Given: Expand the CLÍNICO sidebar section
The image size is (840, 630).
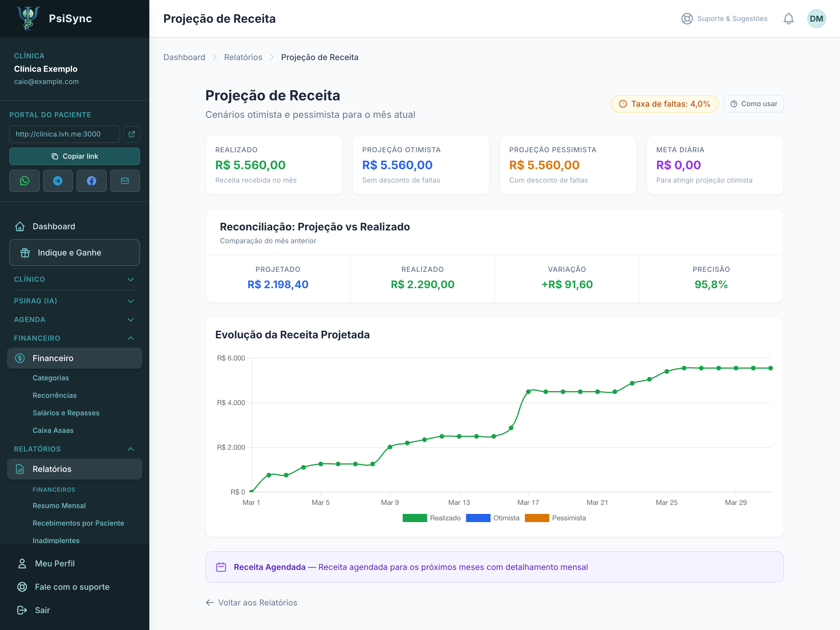Looking at the screenshot, I should (x=74, y=279).
